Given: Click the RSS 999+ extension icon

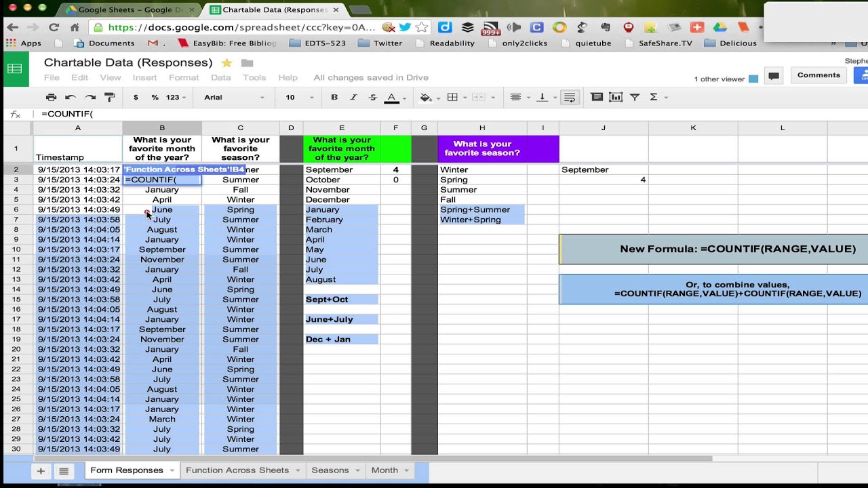Looking at the screenshot, I should tap(490, 27).
